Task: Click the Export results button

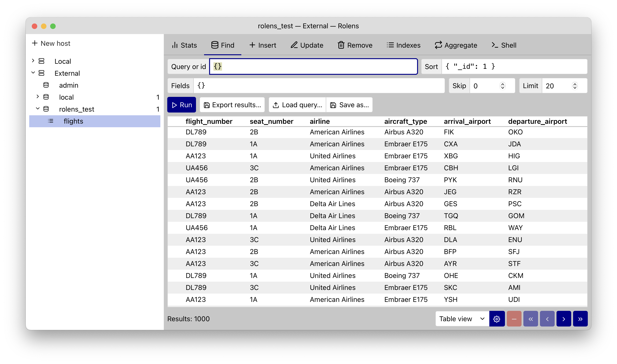Action: pos(232,105)
